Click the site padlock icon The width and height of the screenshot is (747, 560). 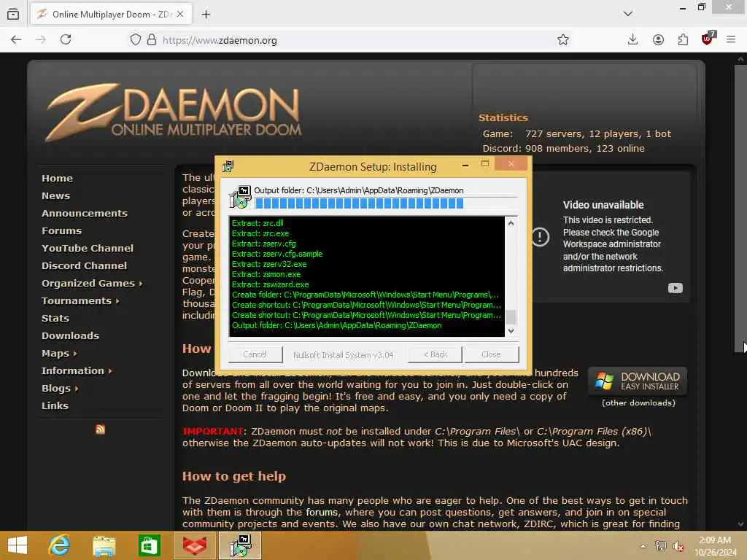[x=152, y=39]
